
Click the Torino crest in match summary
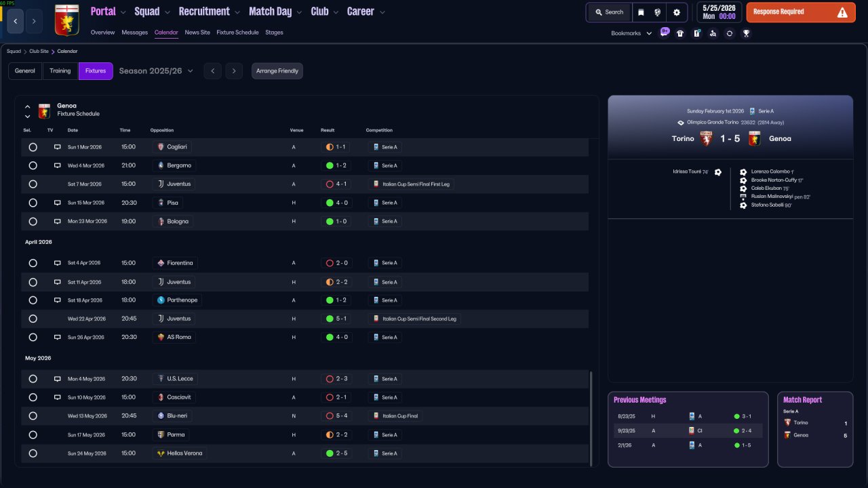click(x=706, y=138)
